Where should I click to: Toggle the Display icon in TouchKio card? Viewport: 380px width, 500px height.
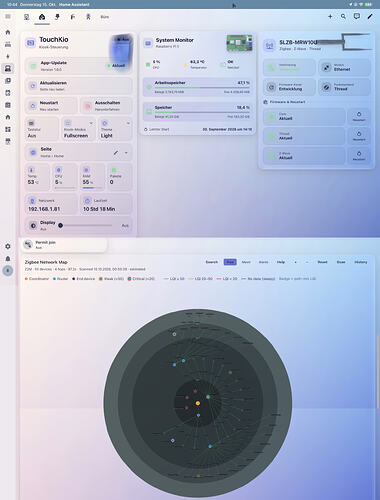click(x=33, y=226)
